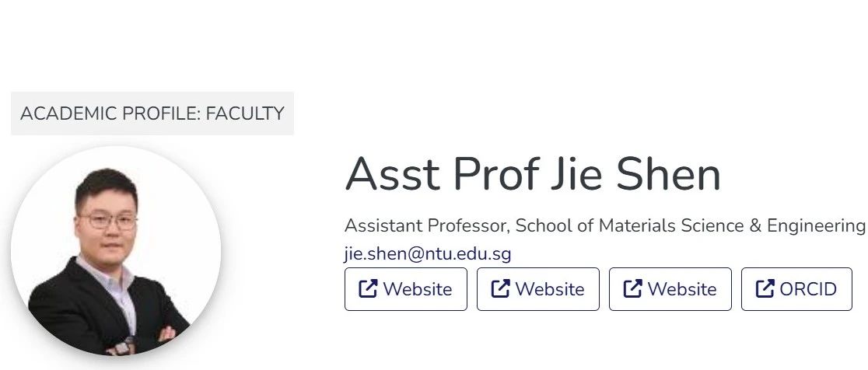Open the third Website button

tap(670, 289)
